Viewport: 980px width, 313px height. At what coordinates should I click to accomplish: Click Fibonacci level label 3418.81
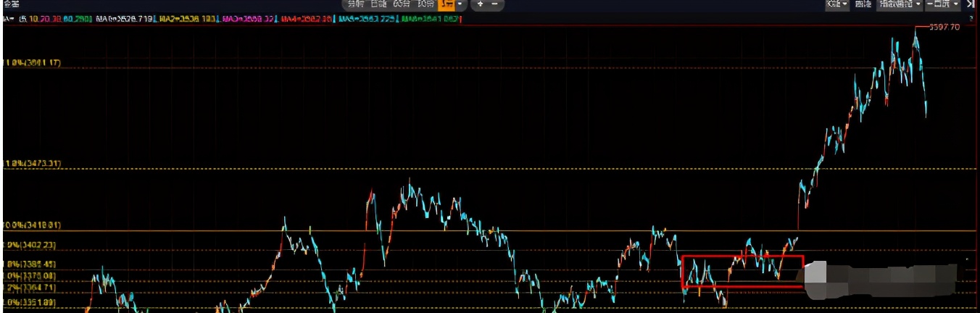[x=32, y=226]
